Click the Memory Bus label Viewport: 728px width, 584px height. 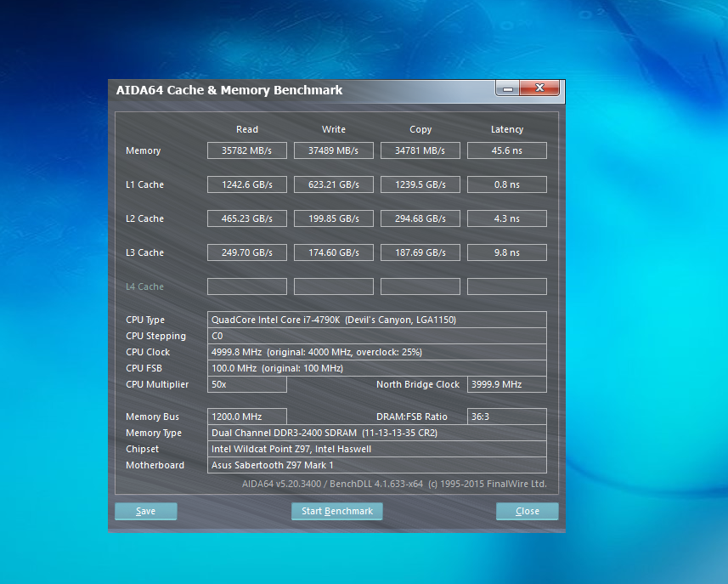152,417
